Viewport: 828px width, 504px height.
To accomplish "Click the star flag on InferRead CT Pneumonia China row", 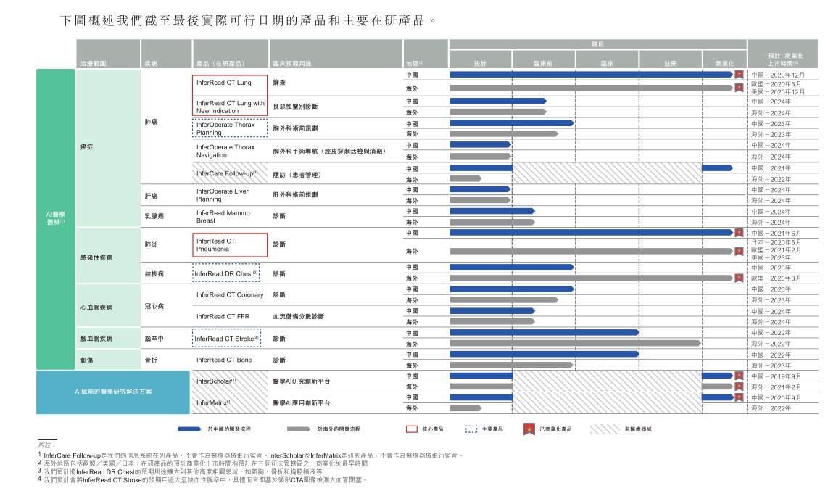I will pyautogui.click(x=739, y=233).
